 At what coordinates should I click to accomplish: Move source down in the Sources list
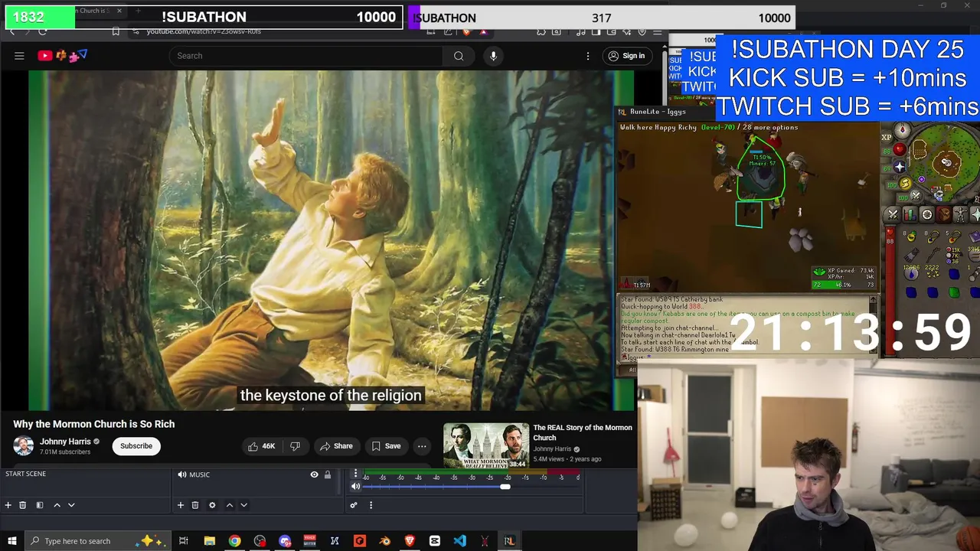click(243, 505)
